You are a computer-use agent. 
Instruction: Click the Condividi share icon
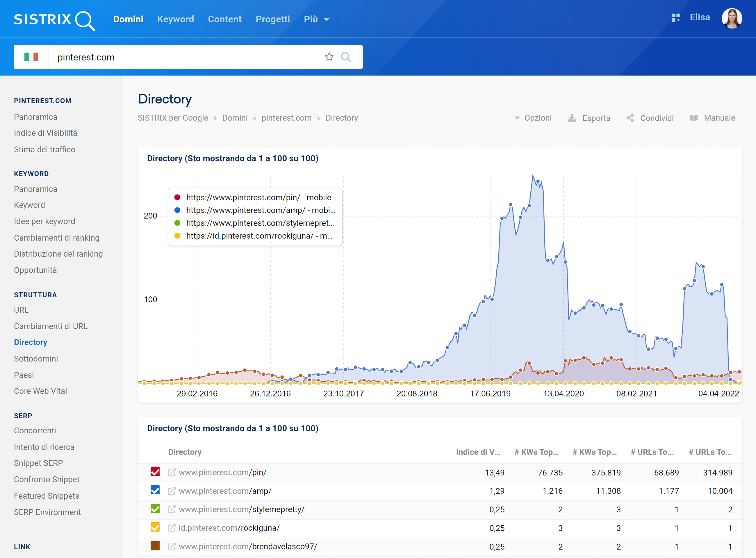(x=630, y=118)
